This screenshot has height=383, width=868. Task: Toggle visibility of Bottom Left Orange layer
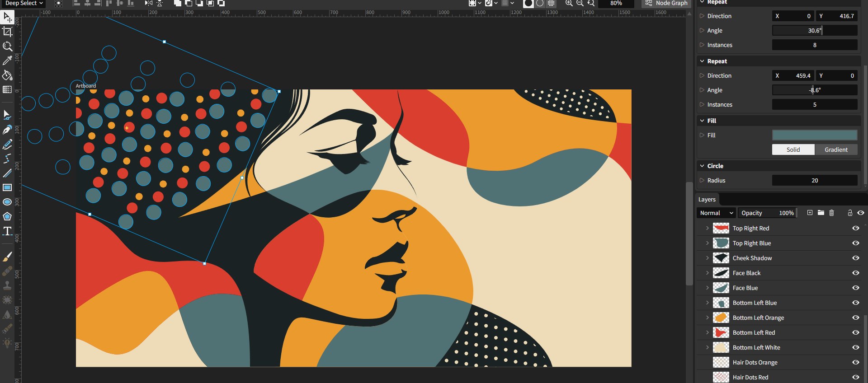(855, 318)
